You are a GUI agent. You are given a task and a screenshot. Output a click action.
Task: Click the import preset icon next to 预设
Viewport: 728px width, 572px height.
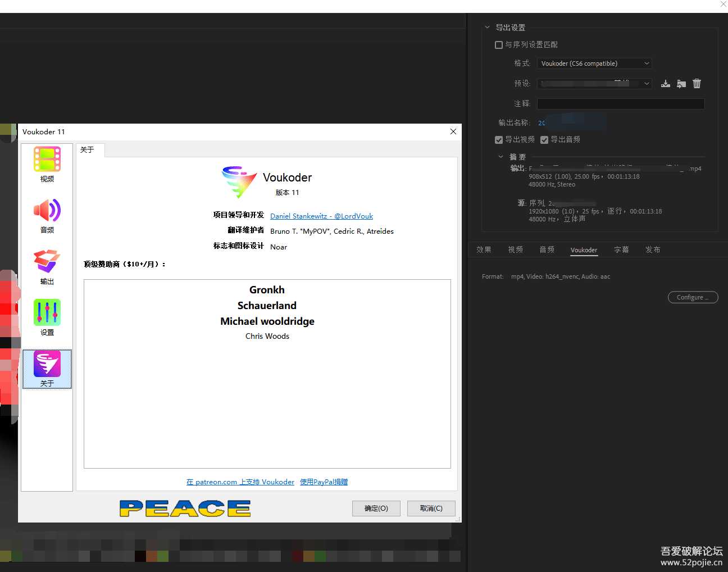[x=665, y=83]
